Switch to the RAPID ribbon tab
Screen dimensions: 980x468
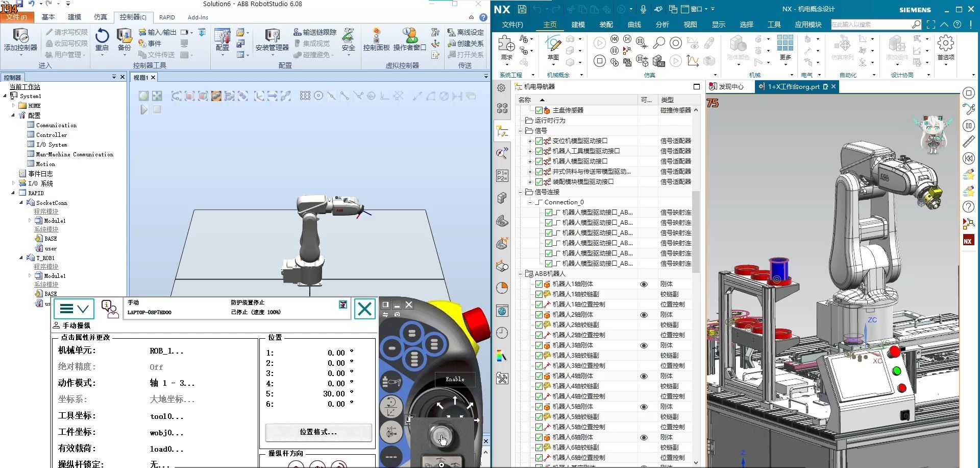point(167,17)
